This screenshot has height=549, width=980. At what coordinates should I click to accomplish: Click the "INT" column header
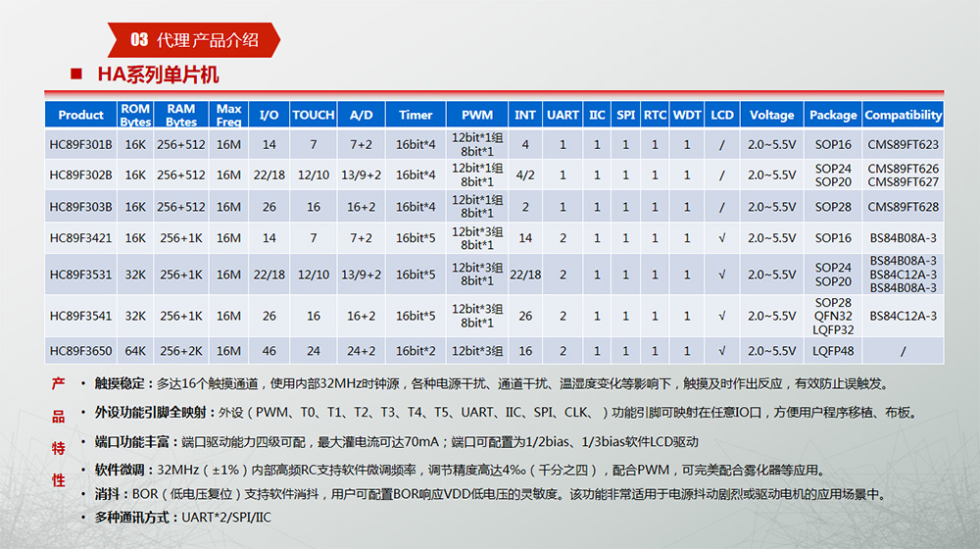[x=525, y=115]
